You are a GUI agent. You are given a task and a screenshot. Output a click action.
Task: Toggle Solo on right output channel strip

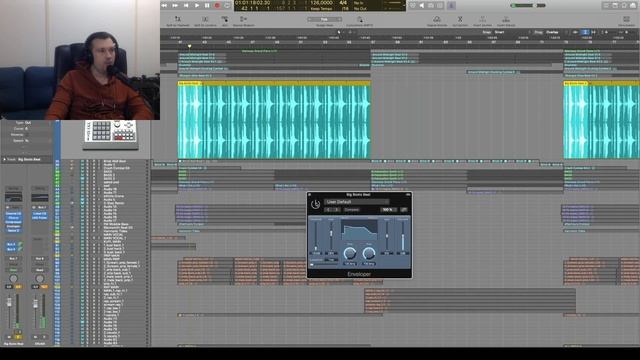(44, 337)
